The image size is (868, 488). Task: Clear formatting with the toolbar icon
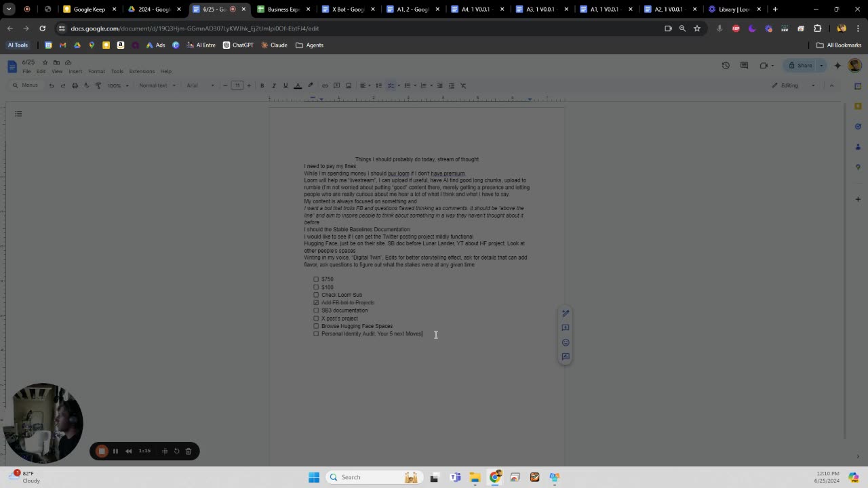463,85
